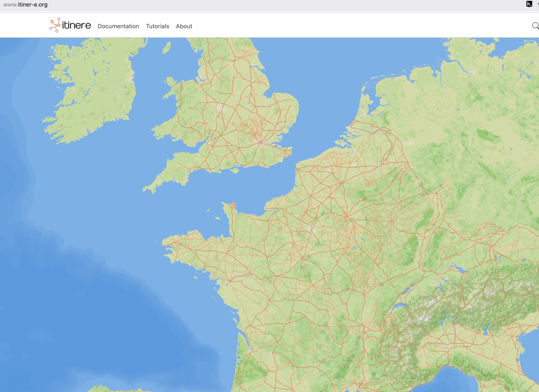This screenshot has height=392, width=539.
Task: Open the Tutorials menu item
Action: [157, 26]
